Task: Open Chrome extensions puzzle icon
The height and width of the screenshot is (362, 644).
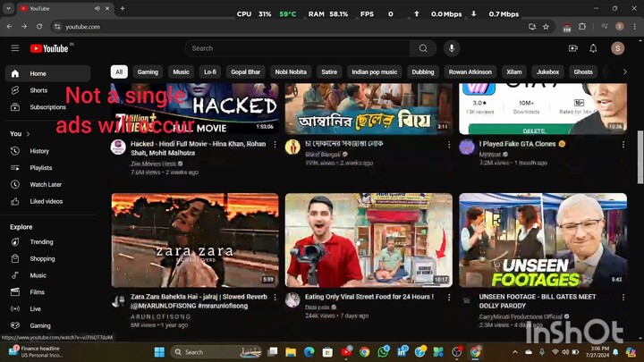Action: (582, 26)
